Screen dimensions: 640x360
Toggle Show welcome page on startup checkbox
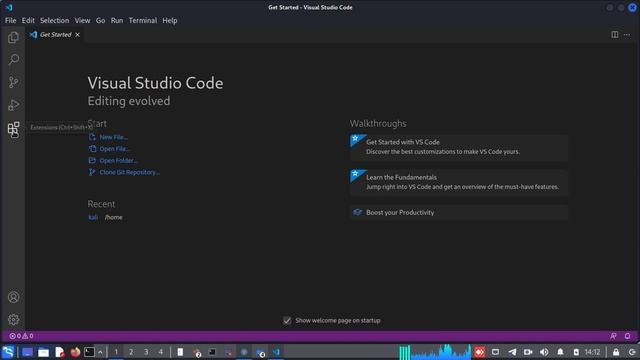coord(287,320)
